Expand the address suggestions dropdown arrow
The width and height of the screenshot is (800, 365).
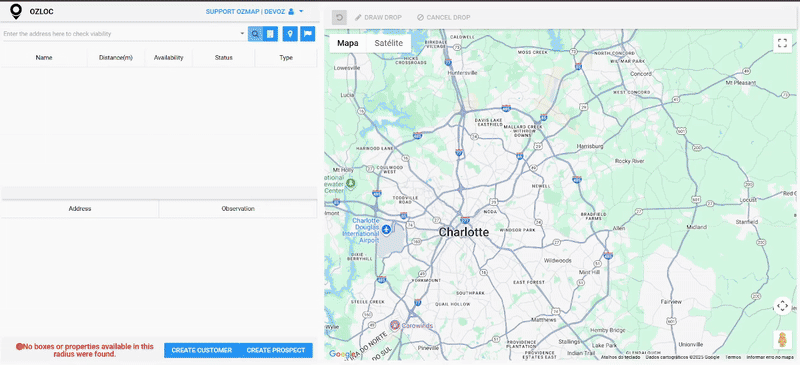tap(242, 34)
